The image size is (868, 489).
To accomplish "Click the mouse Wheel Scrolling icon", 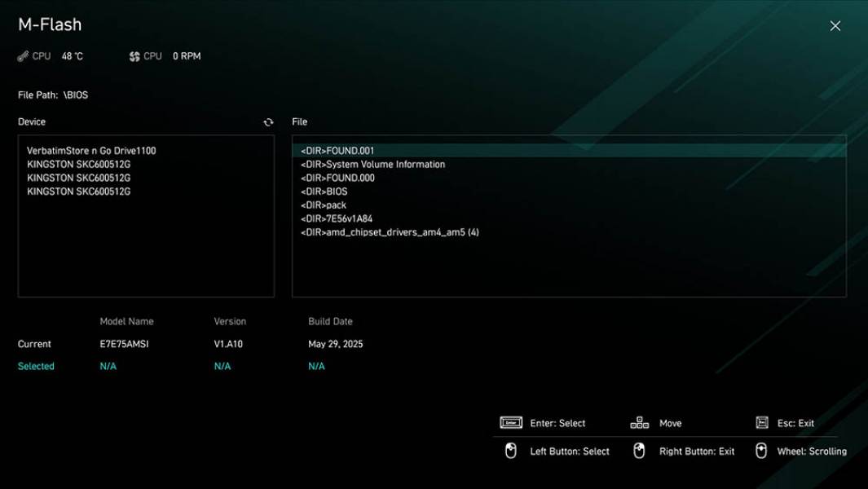I will point(761,451).
